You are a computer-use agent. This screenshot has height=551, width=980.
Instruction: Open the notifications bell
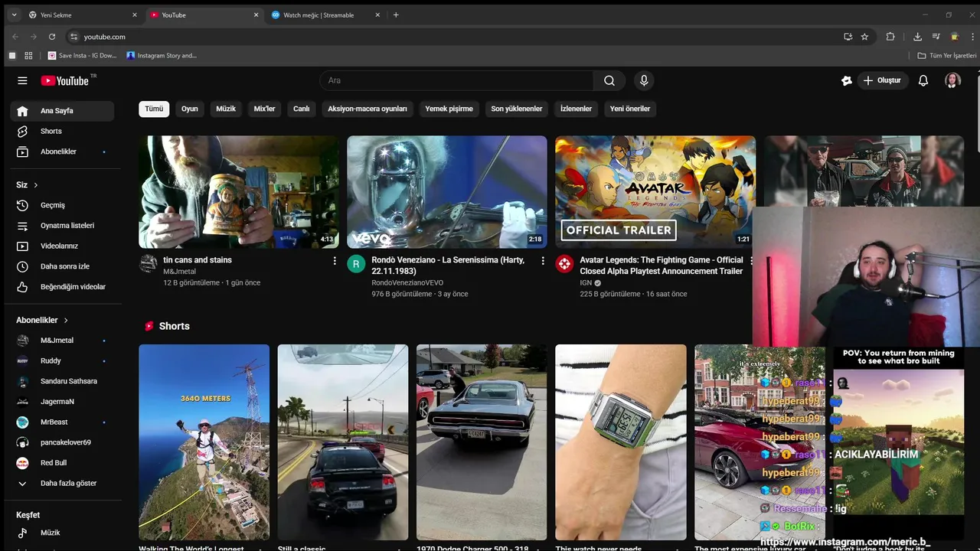click(x=923, y=80)
